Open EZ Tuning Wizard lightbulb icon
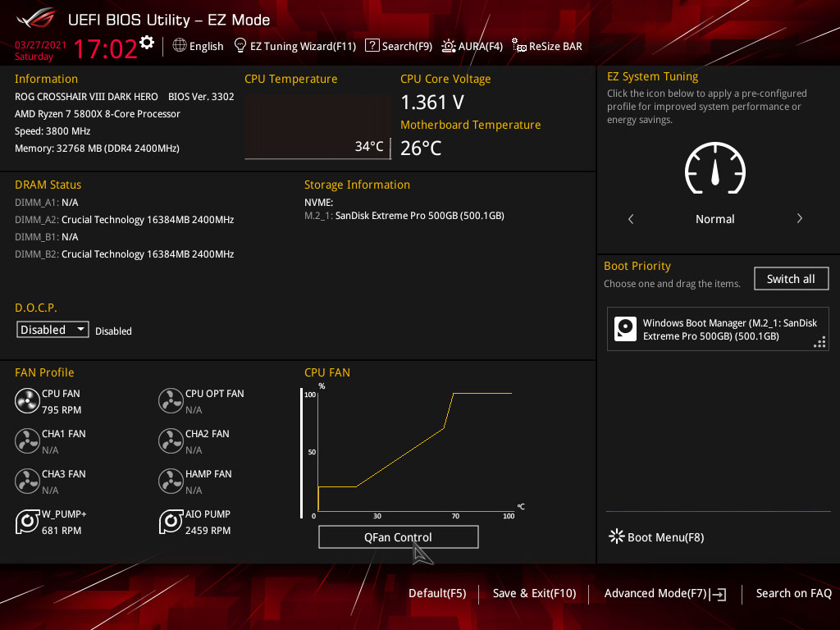Screen dimensions: 840x630 [x=240, y=46]
